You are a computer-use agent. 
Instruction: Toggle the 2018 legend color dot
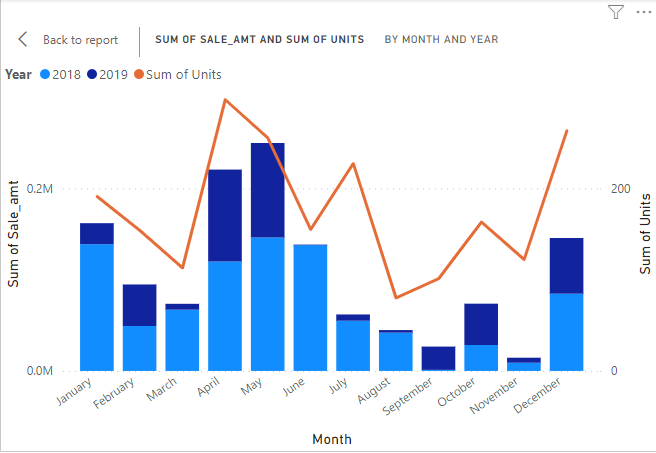click(x=45, y=74)
